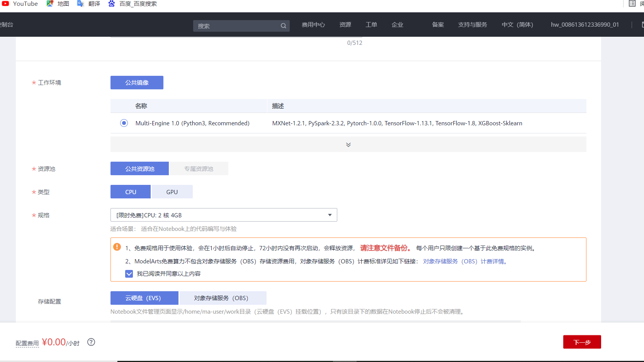644x362 pixels.
Task: Click the red 下一步 button
Action: click(x=582, y=342)
